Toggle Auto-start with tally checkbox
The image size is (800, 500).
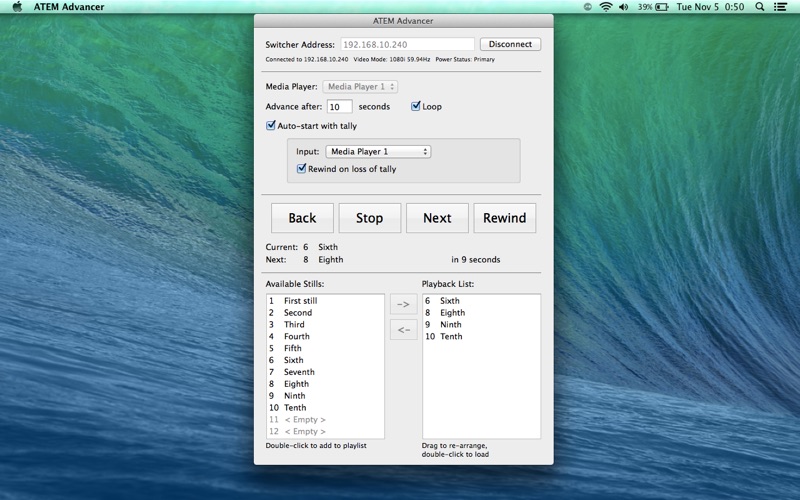click(x=271, y=126)
